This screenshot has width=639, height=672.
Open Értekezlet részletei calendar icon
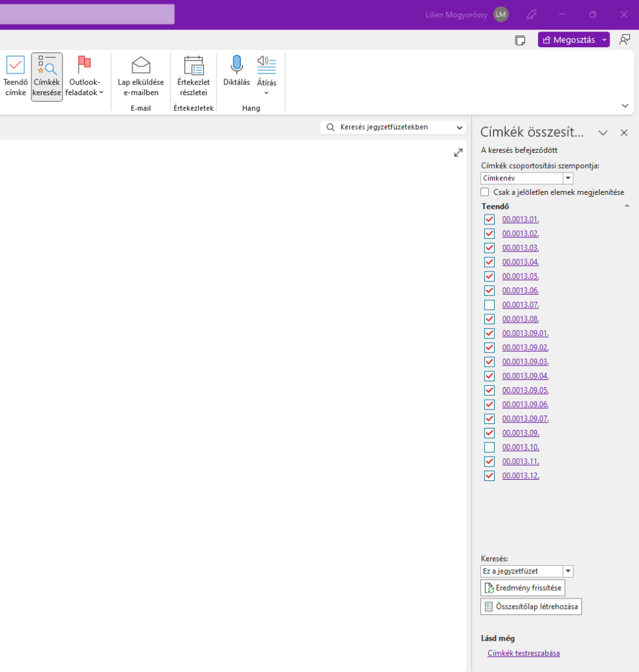(194, 66)
